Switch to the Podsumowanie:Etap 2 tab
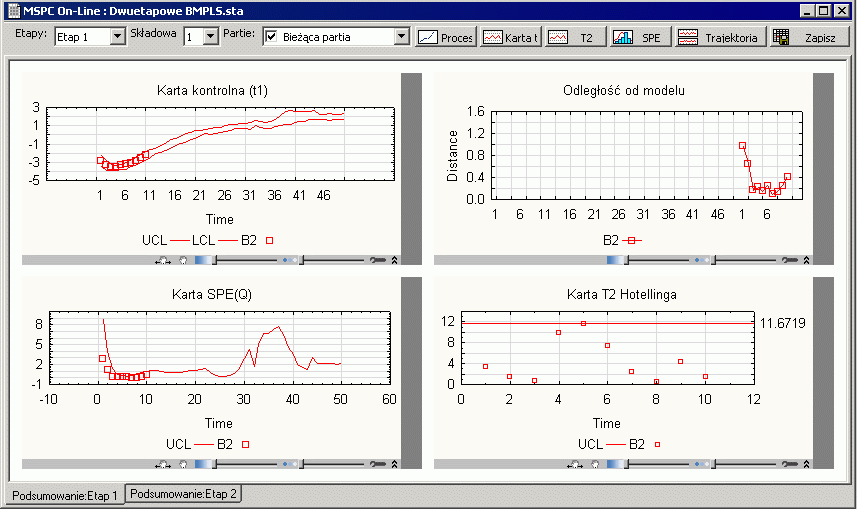Image resolution: width=857 pixels, height=509 pixels. tap(184, 494)
